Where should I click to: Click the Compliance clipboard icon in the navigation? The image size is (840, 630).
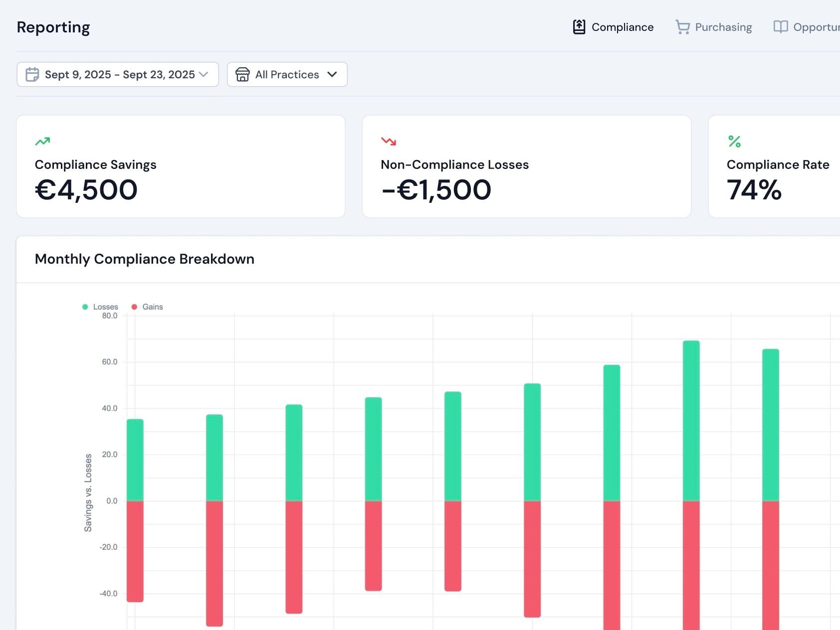(579, 27)
